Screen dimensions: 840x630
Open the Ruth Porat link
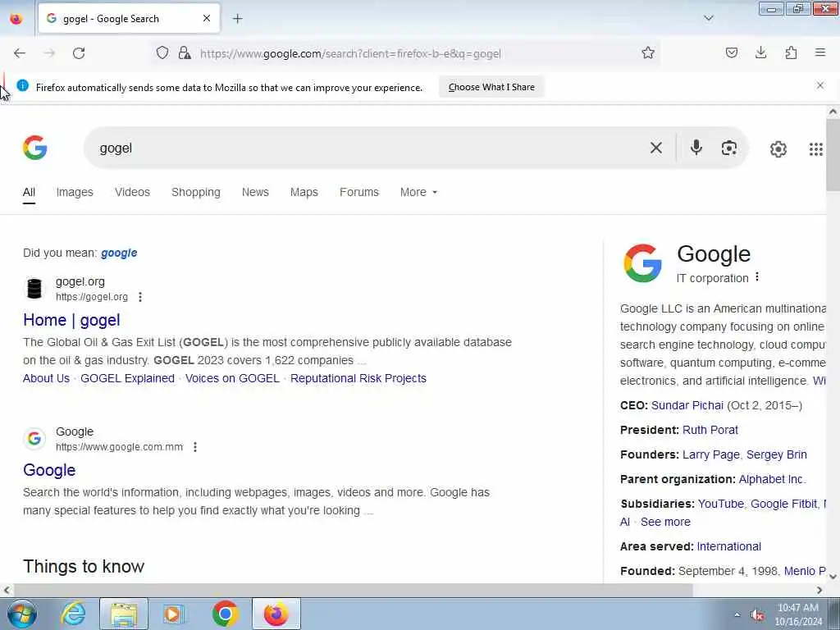(710, 430)
